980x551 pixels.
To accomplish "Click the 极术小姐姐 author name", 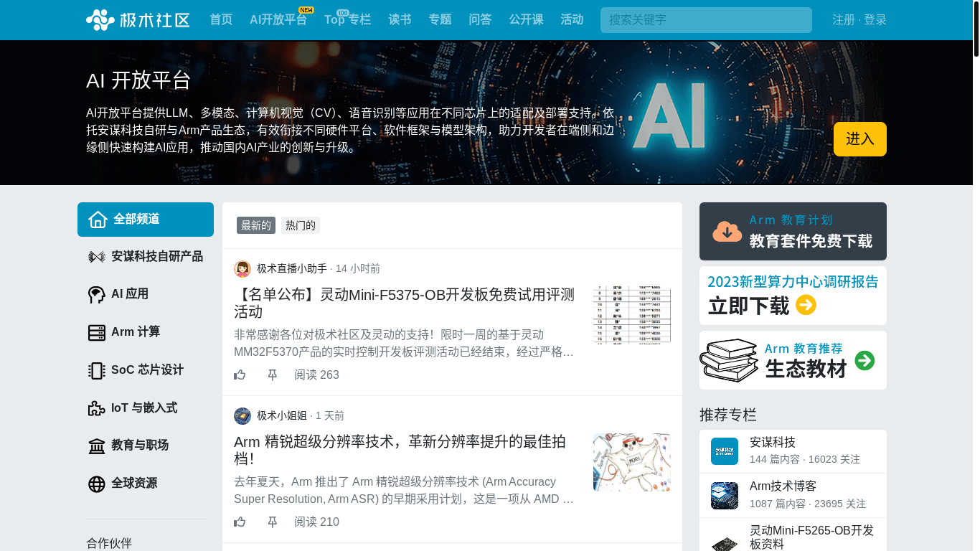I will point(282,416).
